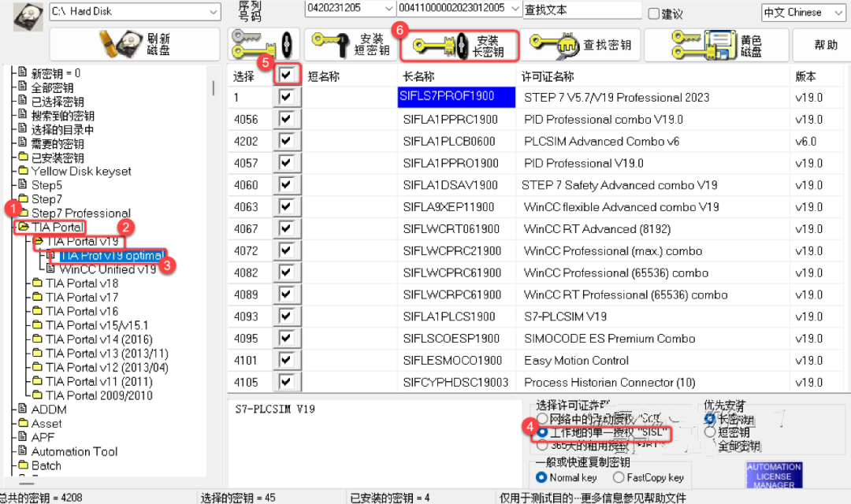Click the 安装长密钥 install long key button

459,46
